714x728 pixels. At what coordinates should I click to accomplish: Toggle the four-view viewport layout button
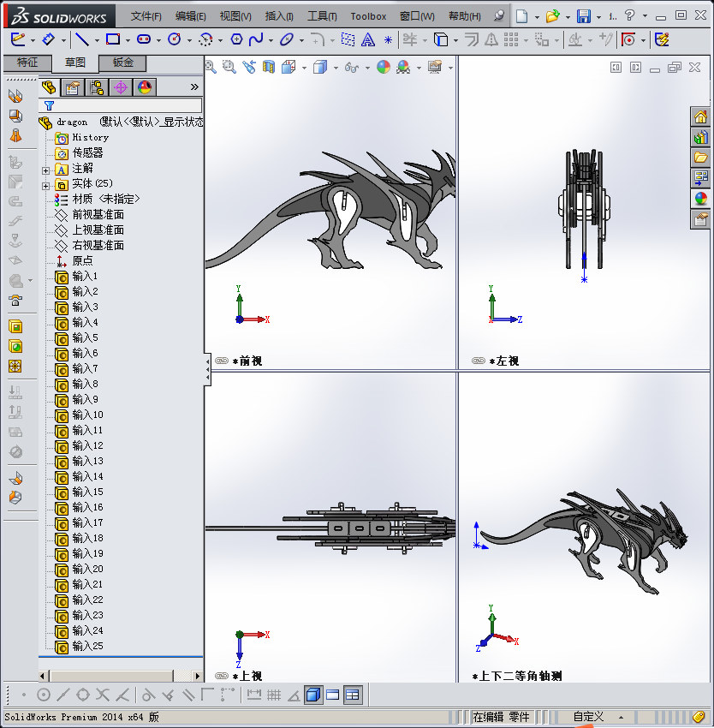click(353, 695)
